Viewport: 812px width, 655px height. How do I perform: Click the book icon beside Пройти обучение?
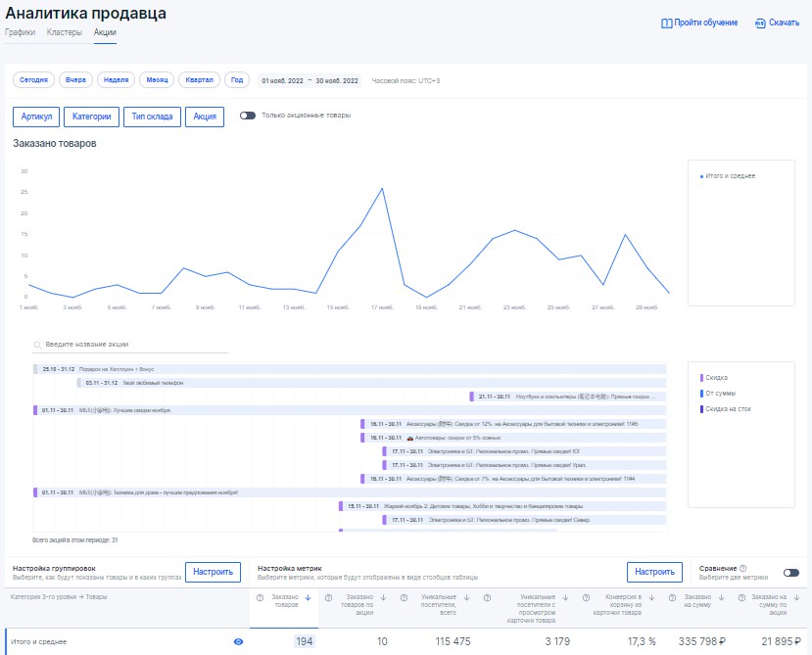click(x=667, y=23)
